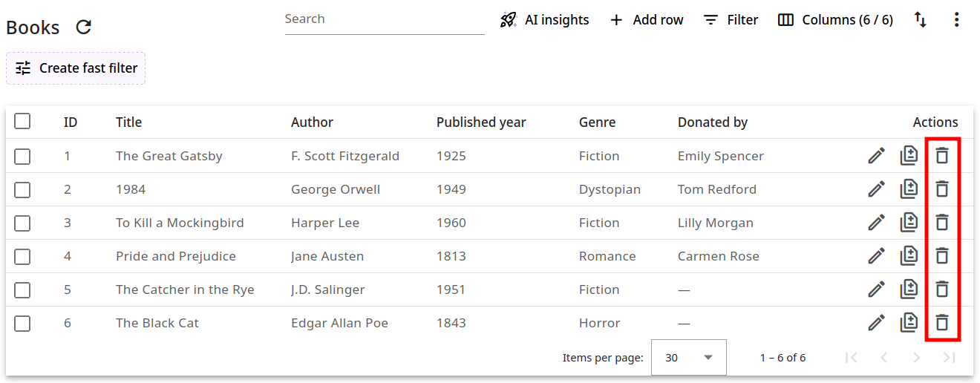Open the Columns (6 / 6) selector
The height and width of the screenshot is (383, 980).
tap(835, 20)
